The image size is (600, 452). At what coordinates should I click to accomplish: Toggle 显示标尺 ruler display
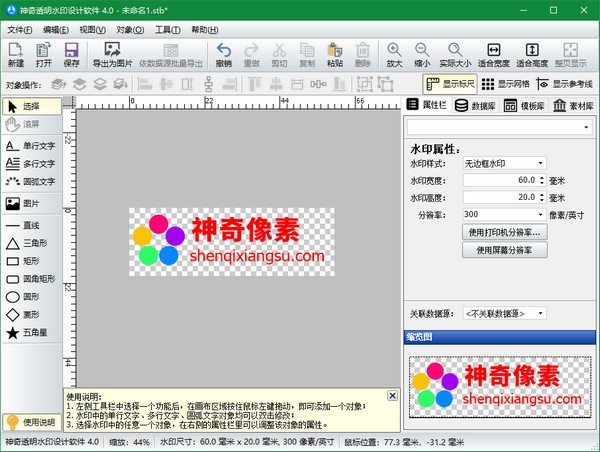(x=449, y=84)
